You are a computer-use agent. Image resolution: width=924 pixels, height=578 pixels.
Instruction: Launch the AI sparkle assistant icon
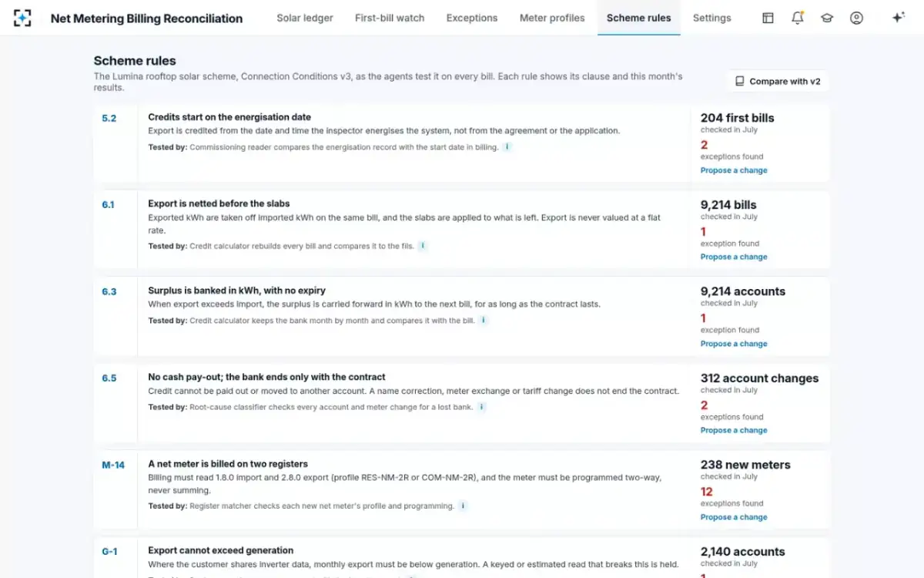[x=898, y=18]
